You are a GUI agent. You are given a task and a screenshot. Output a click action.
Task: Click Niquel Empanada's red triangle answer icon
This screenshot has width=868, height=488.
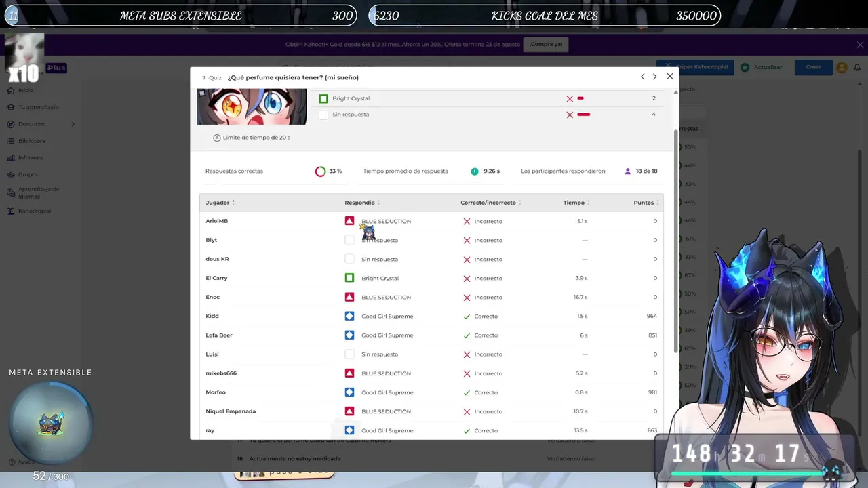pos(349,411)
